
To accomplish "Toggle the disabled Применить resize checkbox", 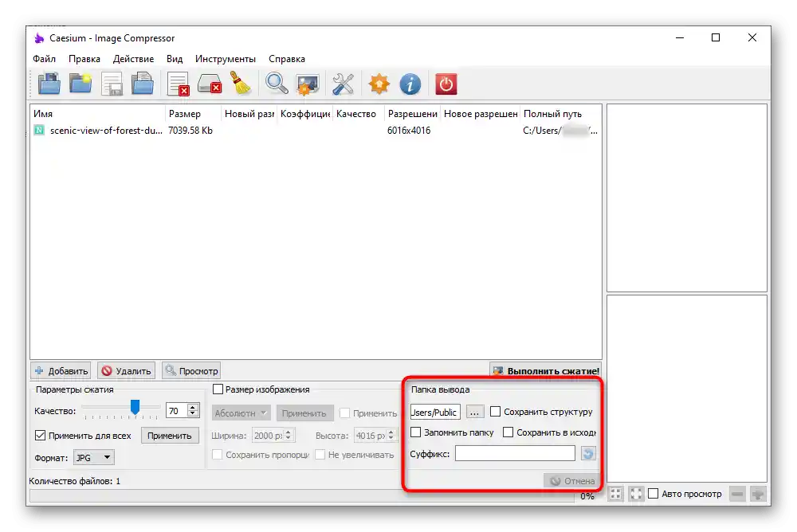I will 344,413.
